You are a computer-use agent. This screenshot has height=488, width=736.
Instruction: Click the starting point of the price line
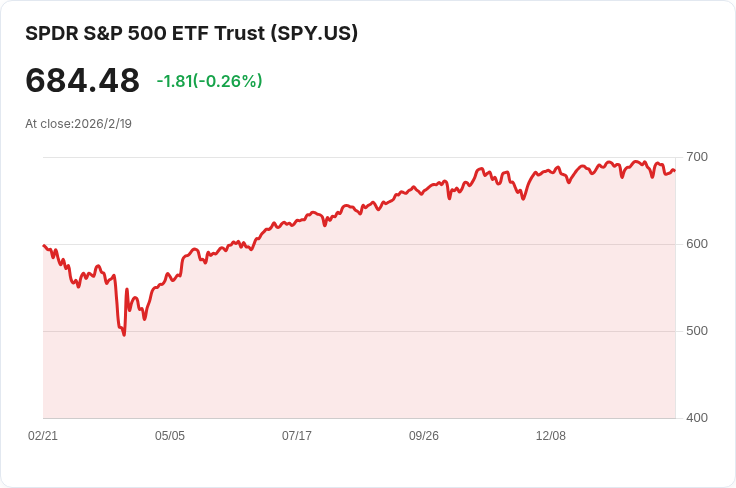[44, 245]
